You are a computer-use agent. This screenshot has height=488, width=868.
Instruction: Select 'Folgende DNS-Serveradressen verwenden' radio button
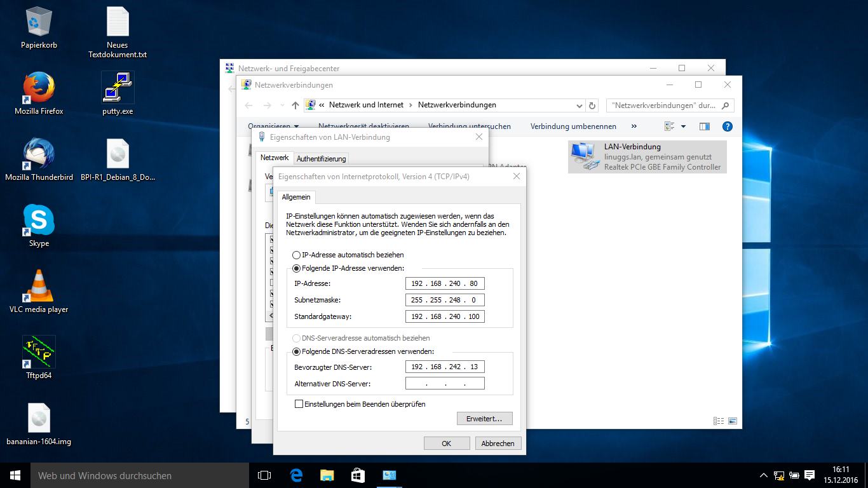point(297,351)
